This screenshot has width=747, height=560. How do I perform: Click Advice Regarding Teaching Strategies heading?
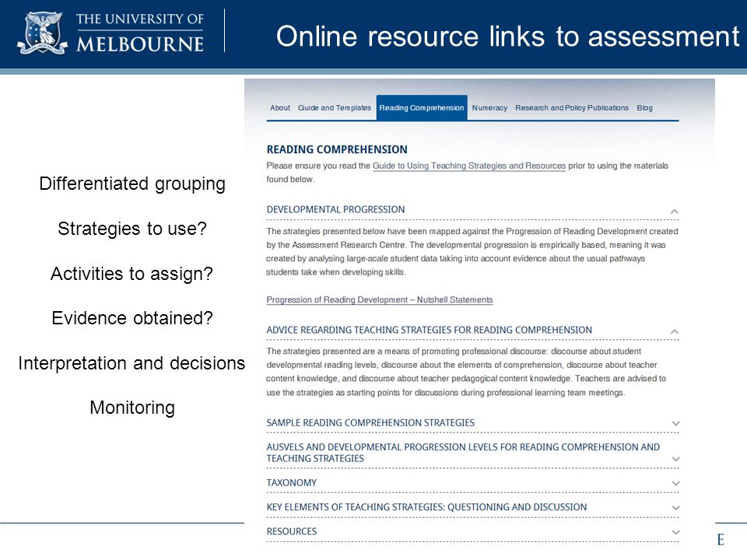tap(430, 330)
